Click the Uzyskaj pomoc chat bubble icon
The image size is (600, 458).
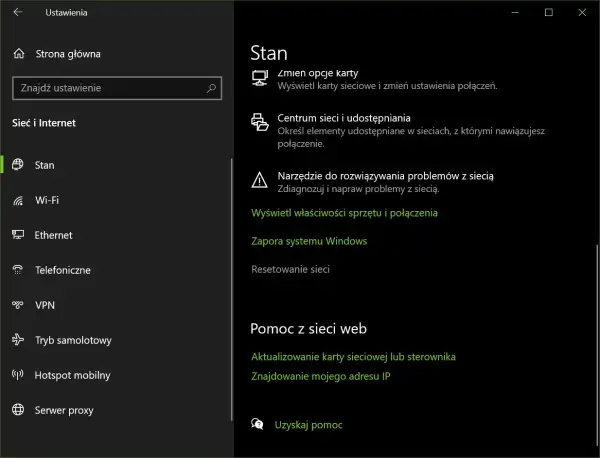(x=257, y=424)
